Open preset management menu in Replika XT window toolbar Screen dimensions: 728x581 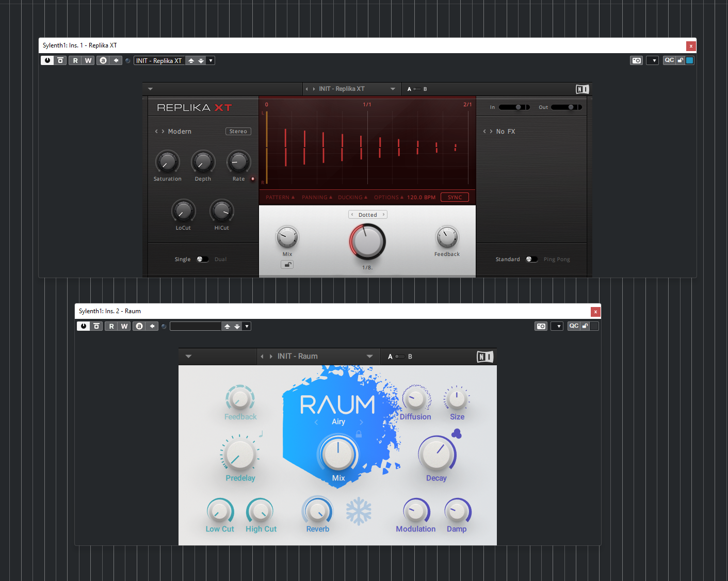coord(211,60)
